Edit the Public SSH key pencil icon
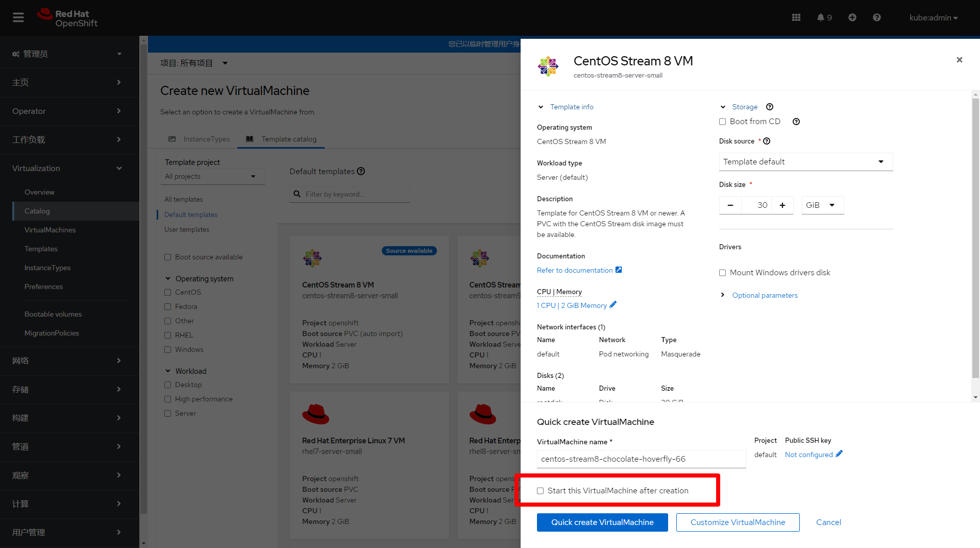 (x=839, y=454)
